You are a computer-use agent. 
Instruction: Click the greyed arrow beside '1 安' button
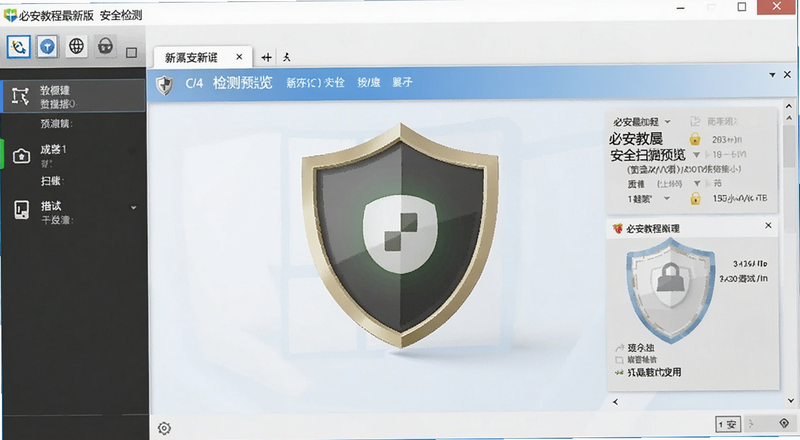tap(751, 424)
